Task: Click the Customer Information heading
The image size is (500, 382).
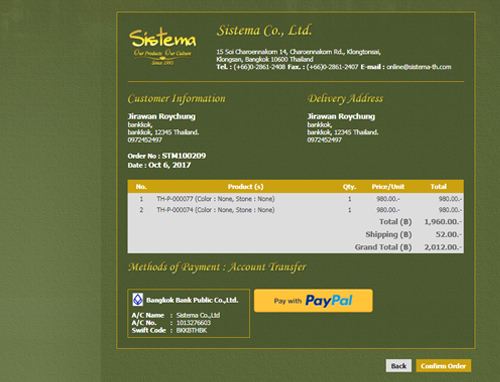Action: [176, 99]
